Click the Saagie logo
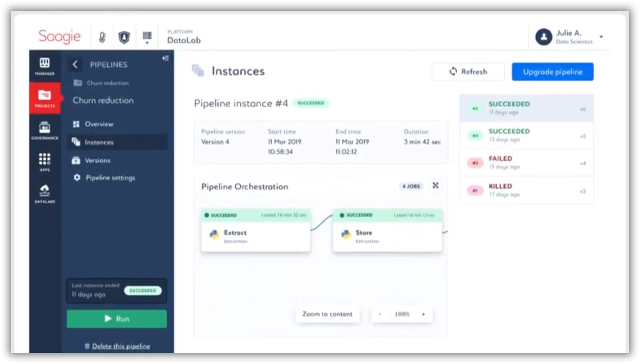The height and width of the screenshot is (364, 640). (60, 36)
